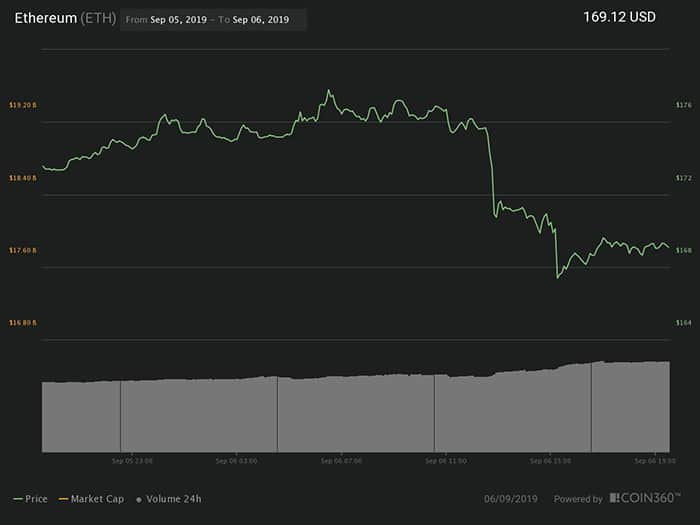
Task: Click the 19.20 B market cap label
Action: point(22,105)
